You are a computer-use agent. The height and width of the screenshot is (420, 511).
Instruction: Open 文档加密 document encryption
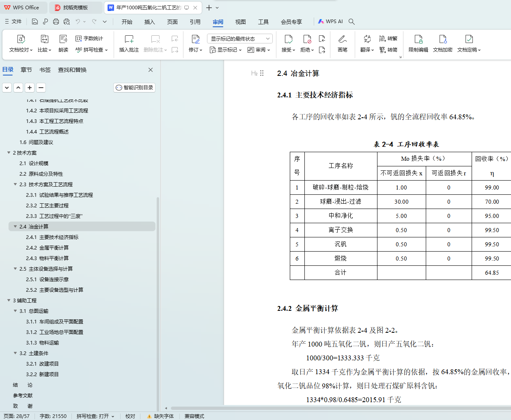pyautogui.click(x=443, y=44)
